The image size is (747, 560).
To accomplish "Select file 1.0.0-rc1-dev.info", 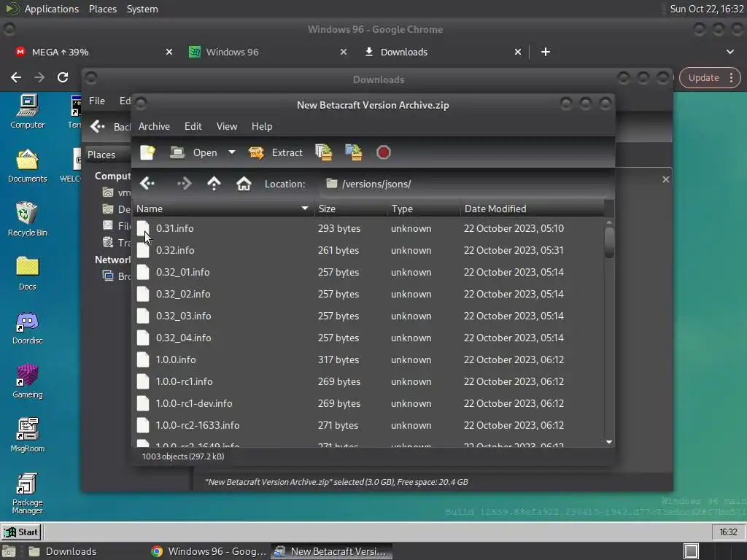I will [368, 404].
